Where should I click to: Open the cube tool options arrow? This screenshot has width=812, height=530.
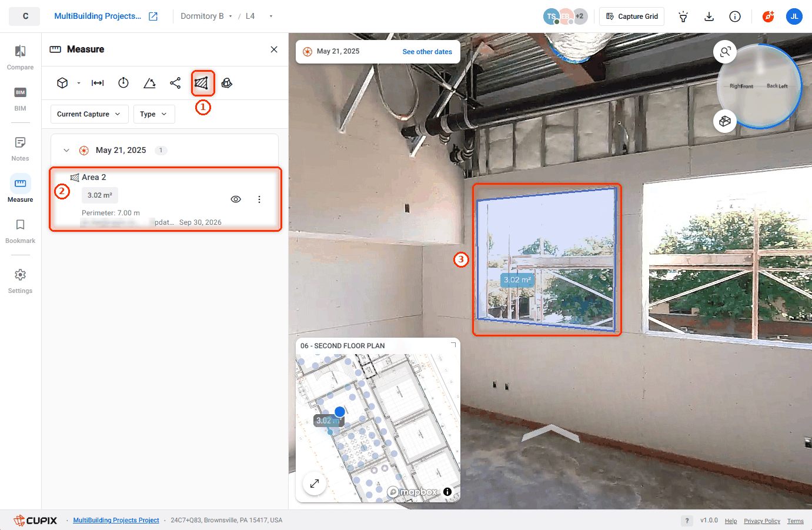coord(79,83)
